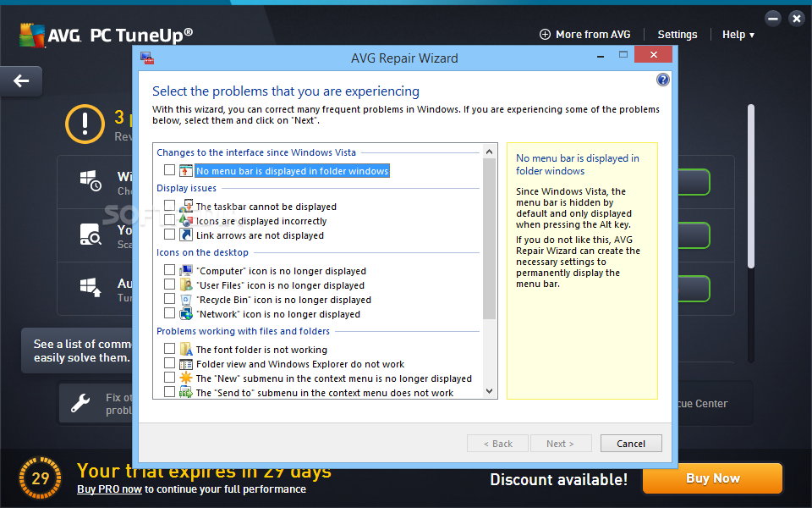This screenshot has height=508, width=812.
Task: Click the taskbar cannot be displayed icon
Action: click(x=186, y=206)
